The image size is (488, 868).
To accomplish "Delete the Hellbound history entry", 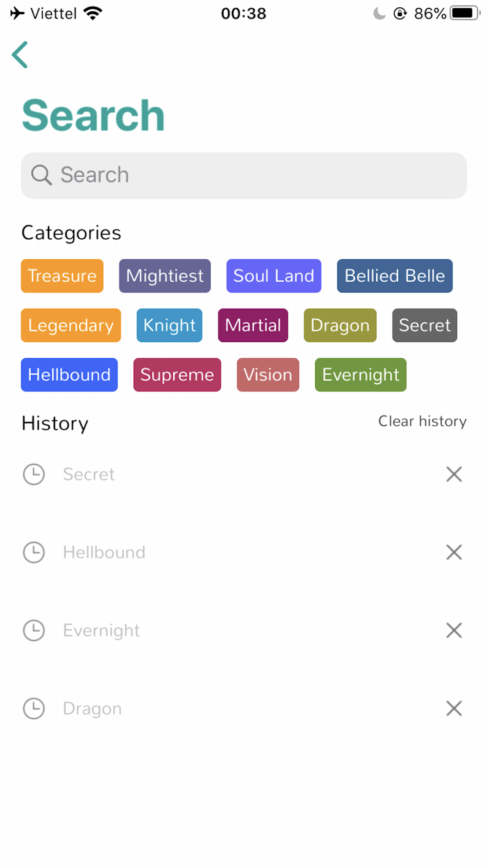I will (x=454, y=552).
